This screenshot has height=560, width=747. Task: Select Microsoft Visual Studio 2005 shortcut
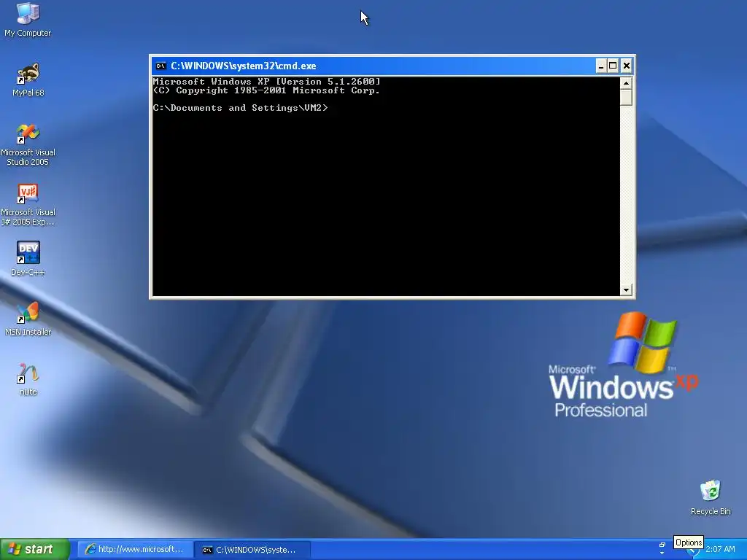tap(28, 145)
